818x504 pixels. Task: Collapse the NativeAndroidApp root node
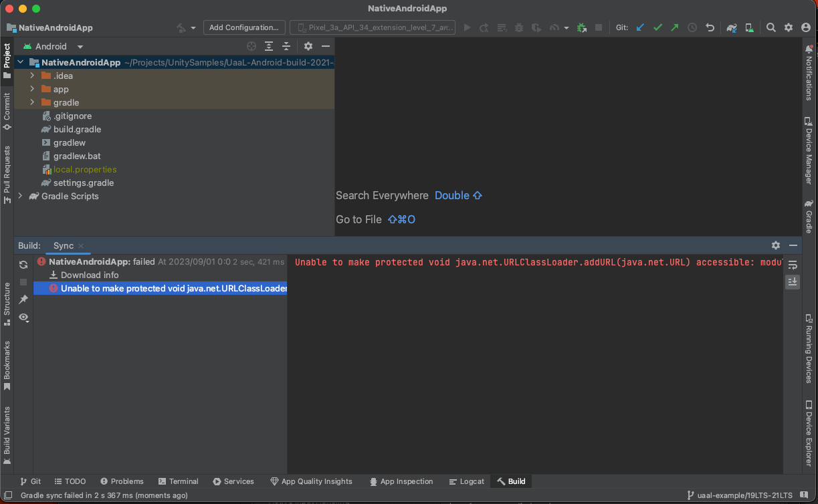(20, 62)
